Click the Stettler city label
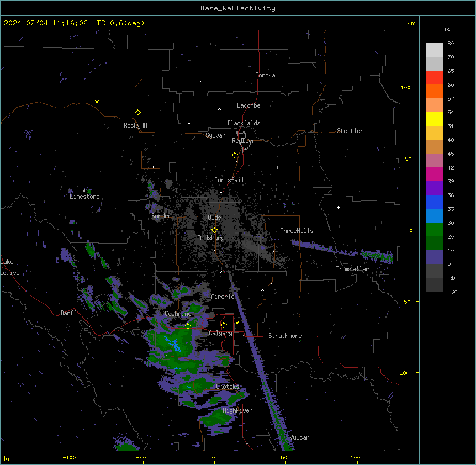 point(350,131)
